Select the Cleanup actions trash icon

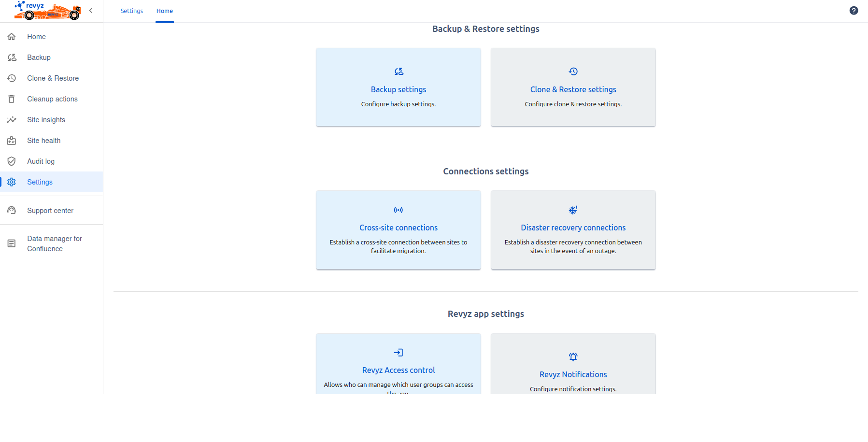pos(12,99)
